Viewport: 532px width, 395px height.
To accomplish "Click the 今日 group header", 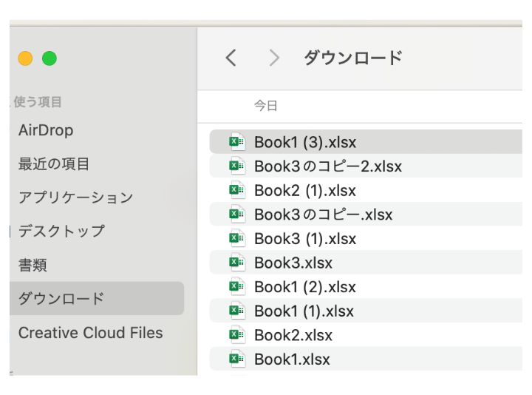I will click(266, 107).
